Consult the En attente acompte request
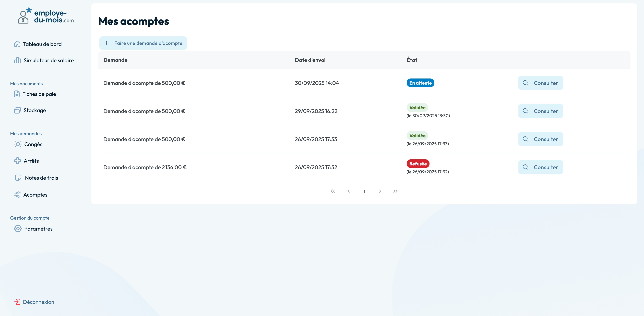This screenshot has height=316, width=644. click(540, 83)
